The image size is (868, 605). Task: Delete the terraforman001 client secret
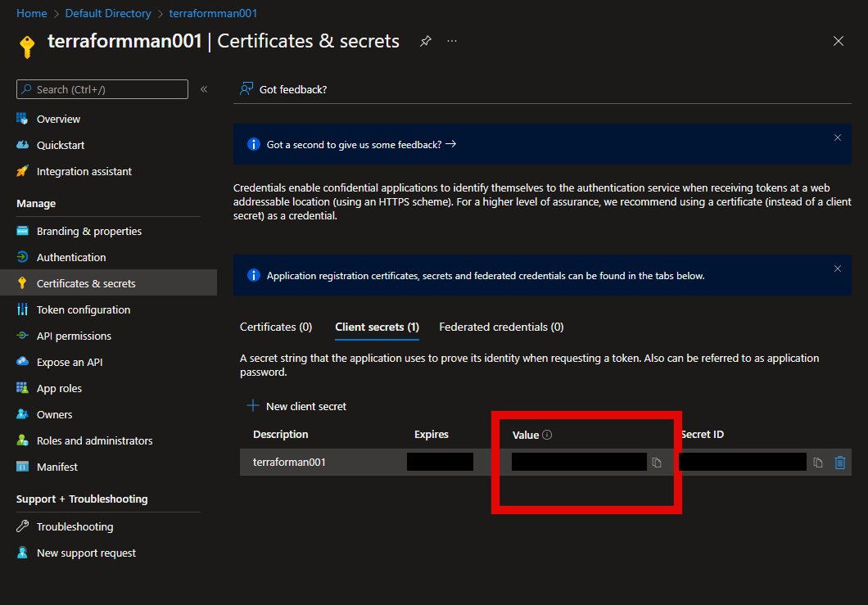(840, 463)
